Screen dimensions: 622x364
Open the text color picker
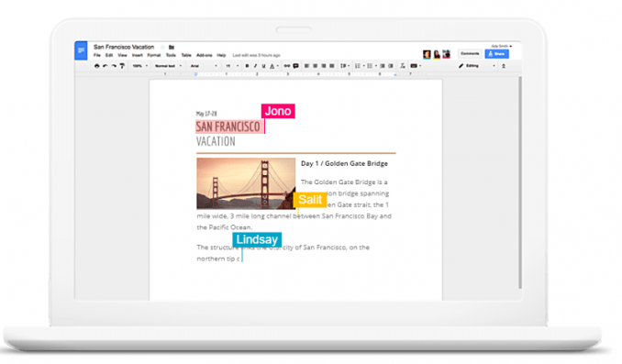(273, 66)
